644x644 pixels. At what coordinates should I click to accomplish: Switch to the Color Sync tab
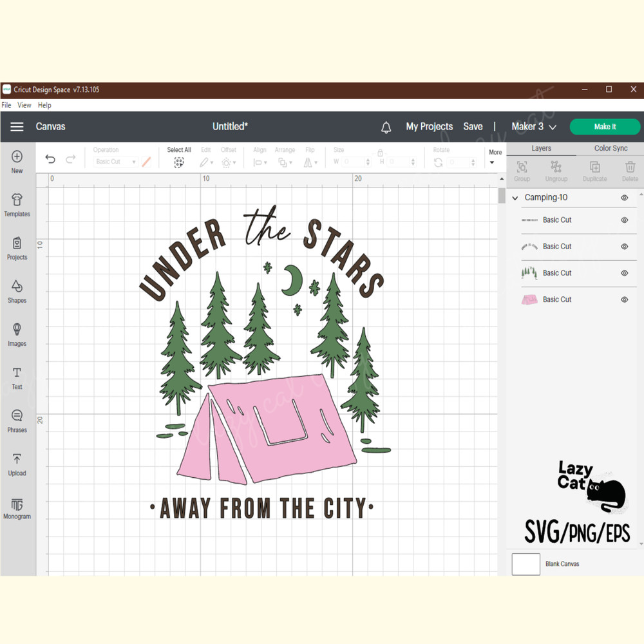[x=611, y=148]
